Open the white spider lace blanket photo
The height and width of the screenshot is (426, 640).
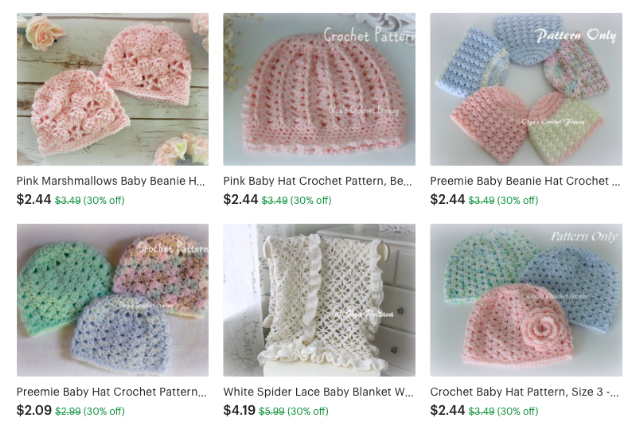[x=319, y=300]
